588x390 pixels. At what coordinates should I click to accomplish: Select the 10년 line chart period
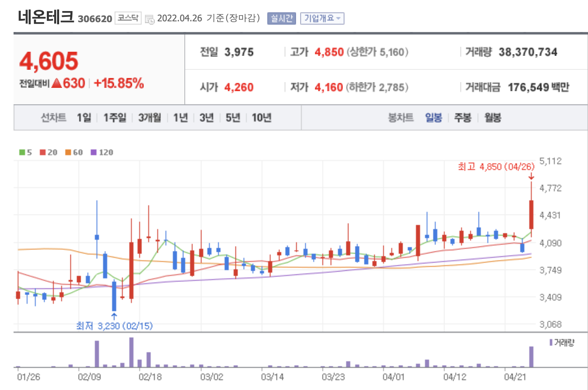[262, 118]
